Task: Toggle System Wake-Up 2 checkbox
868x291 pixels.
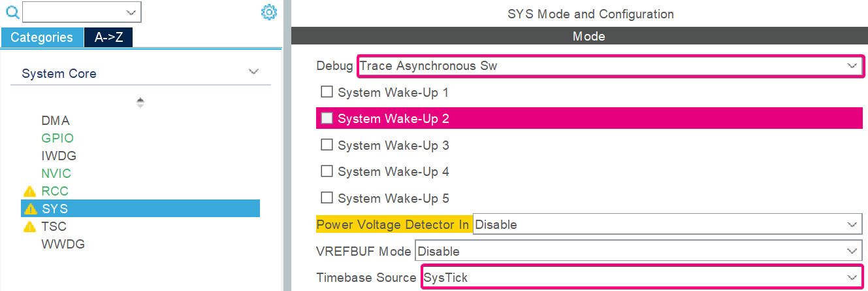Action: pyautogui.click(x=327, y=118)
